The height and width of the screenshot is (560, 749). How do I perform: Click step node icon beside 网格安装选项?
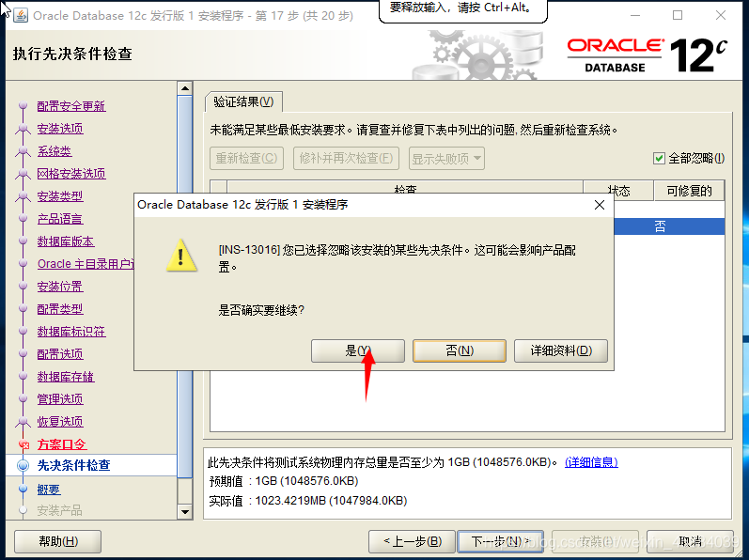click(23, 173)
